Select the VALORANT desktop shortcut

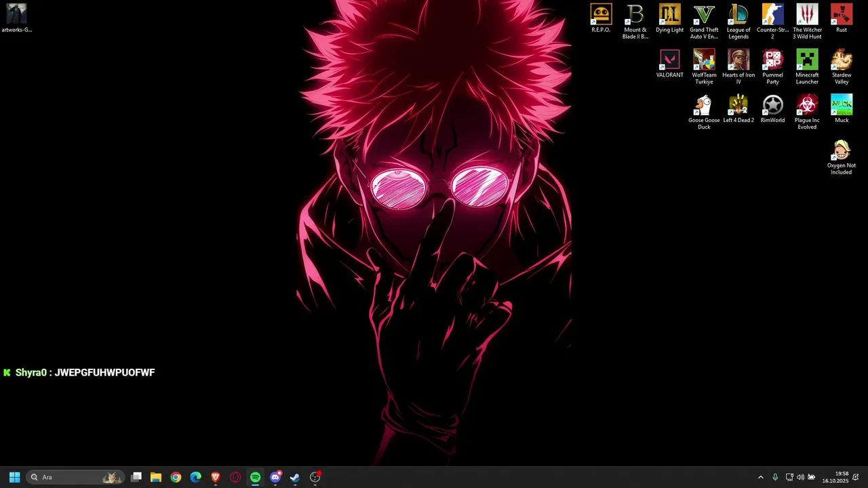pos(669,64)
